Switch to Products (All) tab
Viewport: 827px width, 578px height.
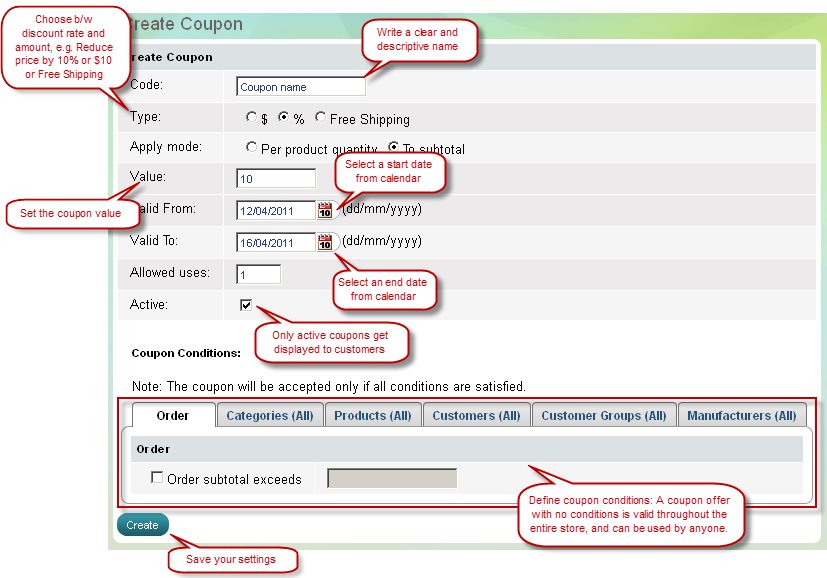[372, 416]
